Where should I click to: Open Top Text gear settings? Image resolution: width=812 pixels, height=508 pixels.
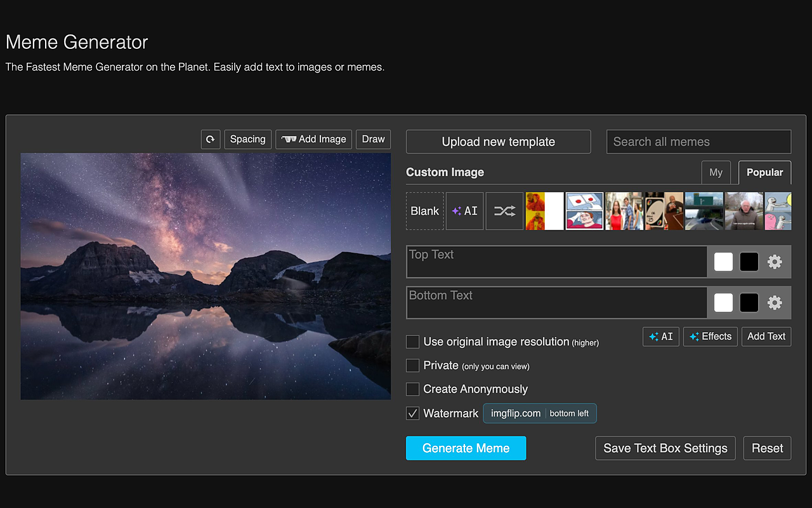[775, 262]
